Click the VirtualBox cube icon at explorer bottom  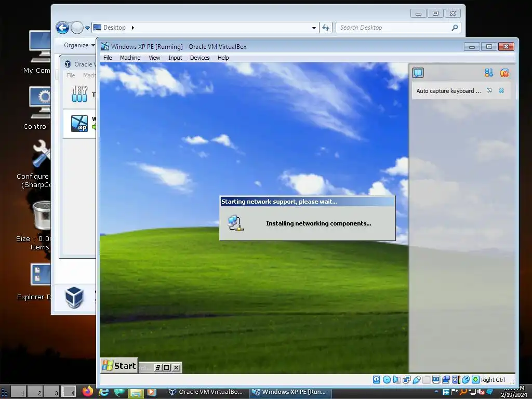(x=74, y=297)
